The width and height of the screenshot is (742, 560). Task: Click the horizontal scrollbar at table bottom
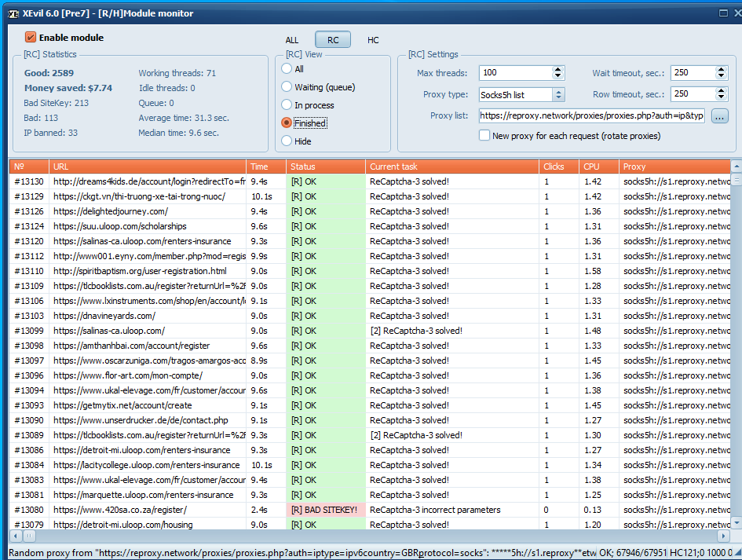pos(369,536)
